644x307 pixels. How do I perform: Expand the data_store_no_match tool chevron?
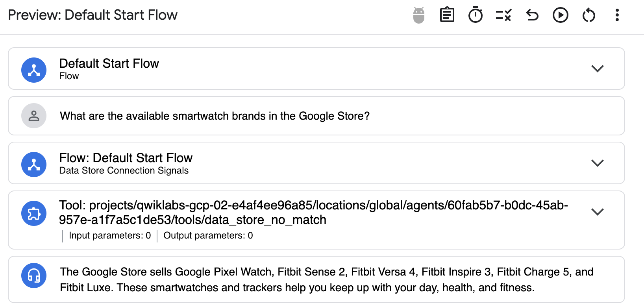coord(597,212)
